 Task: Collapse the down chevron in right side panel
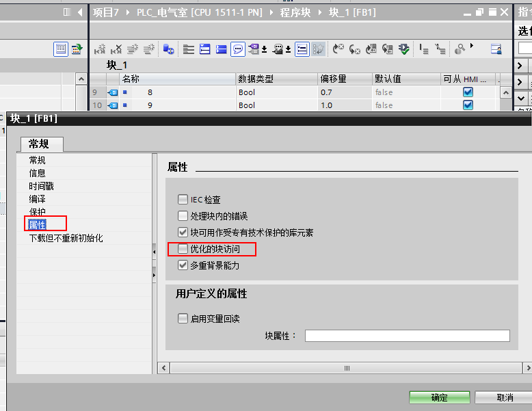[x=521, y=98]
